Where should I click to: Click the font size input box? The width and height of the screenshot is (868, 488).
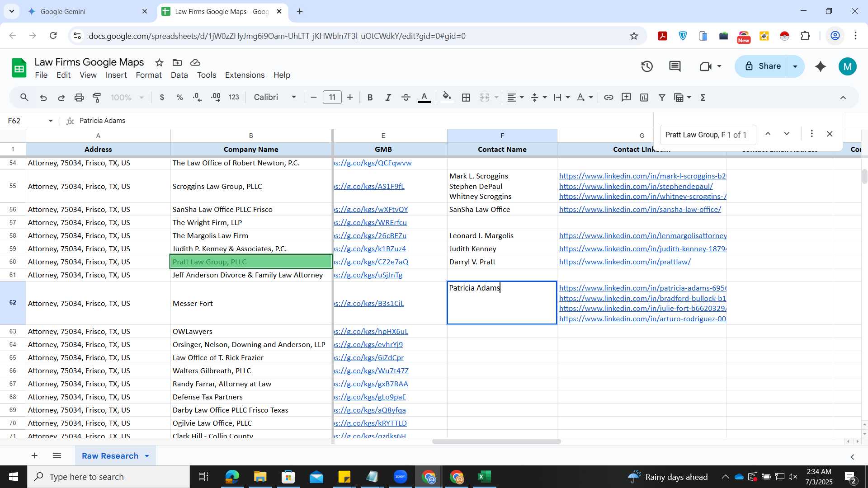click(332, 97)
